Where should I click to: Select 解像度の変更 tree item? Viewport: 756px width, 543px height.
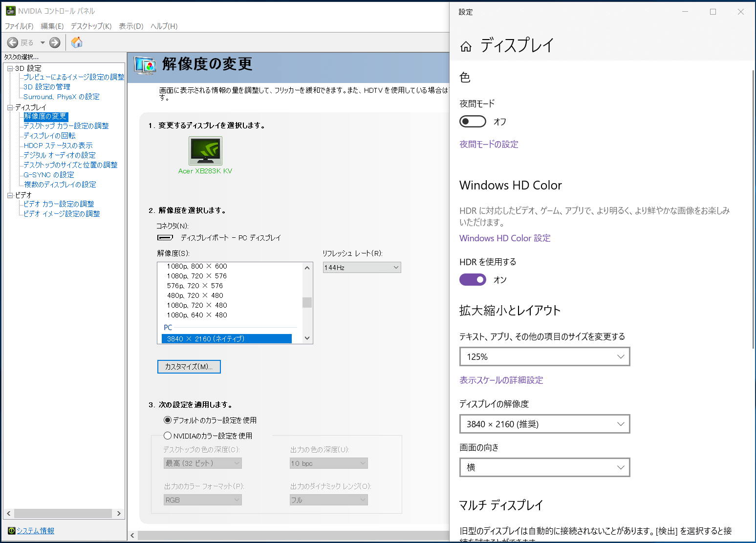tap(45, 116)
